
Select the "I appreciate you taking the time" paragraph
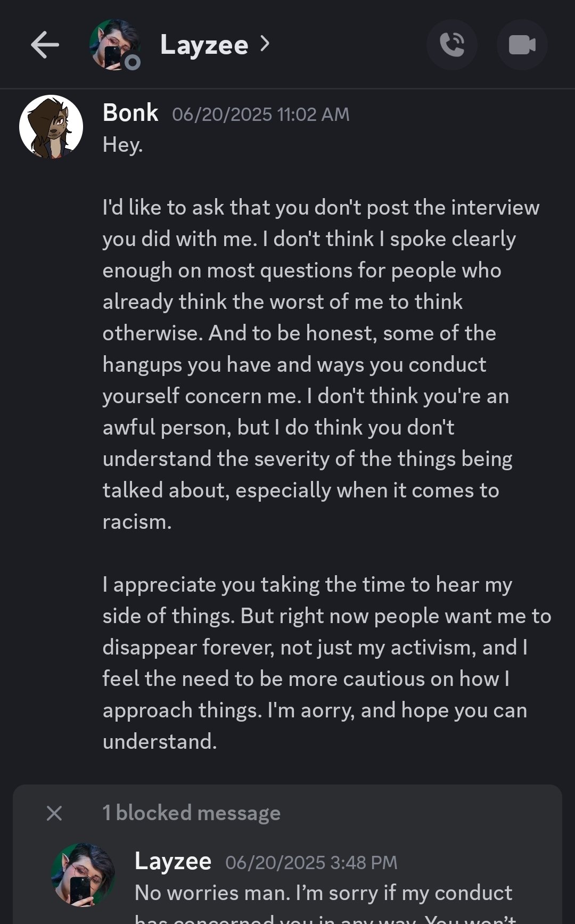[327, 663]
